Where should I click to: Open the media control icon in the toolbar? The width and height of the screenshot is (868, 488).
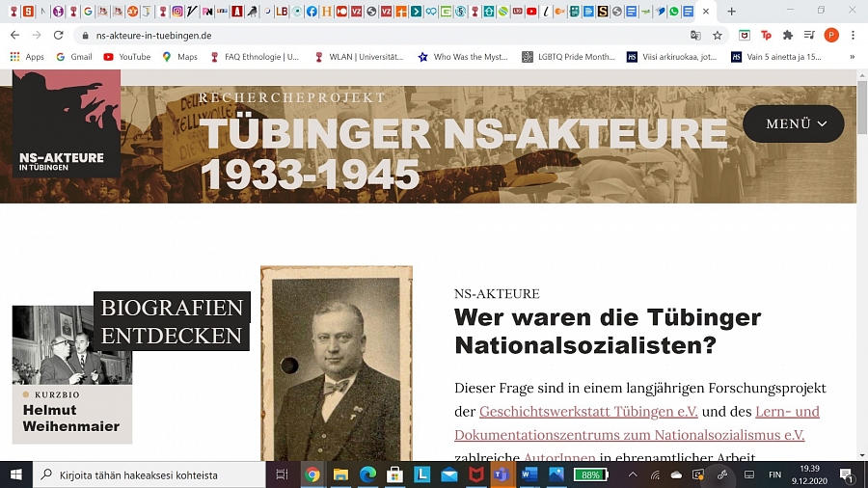809,35
